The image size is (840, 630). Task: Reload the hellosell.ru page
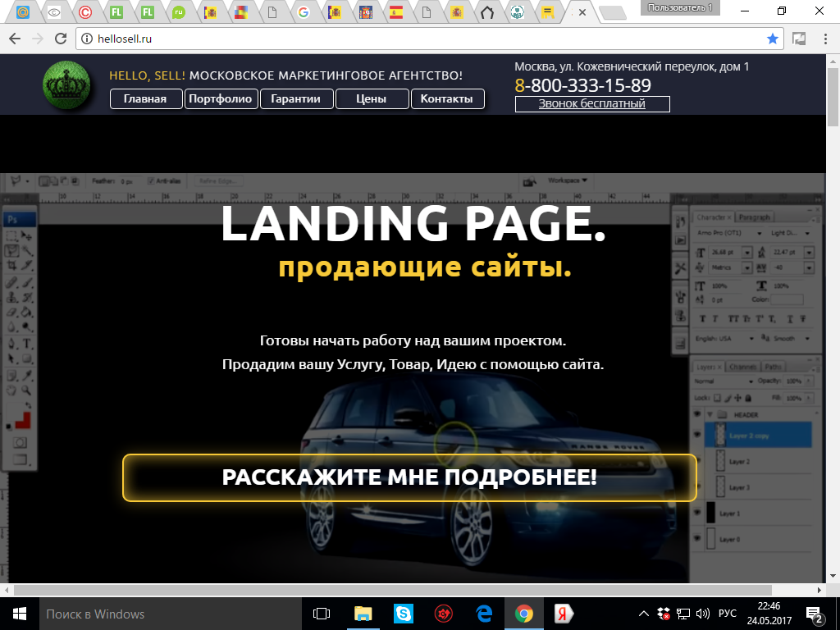[x=61, y=39]
